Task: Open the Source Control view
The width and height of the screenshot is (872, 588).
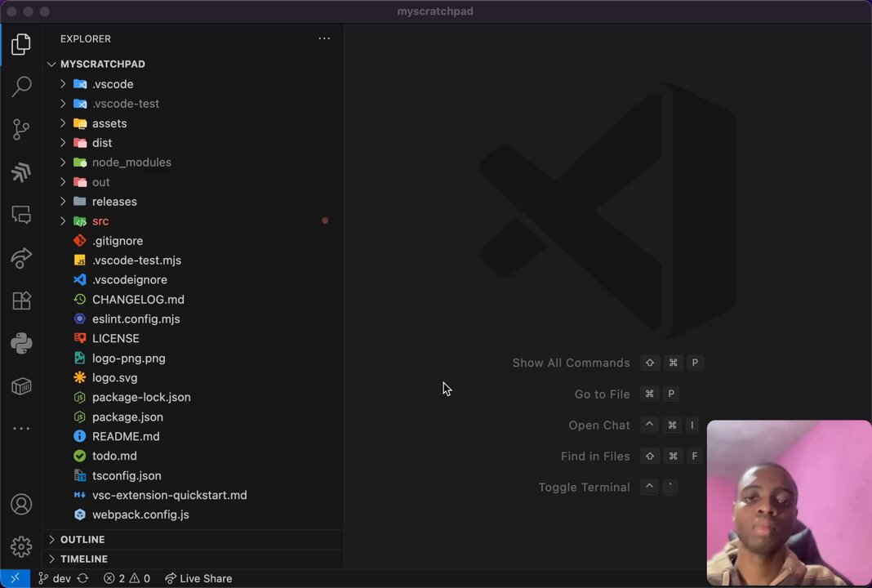Action: pos(21,129)
